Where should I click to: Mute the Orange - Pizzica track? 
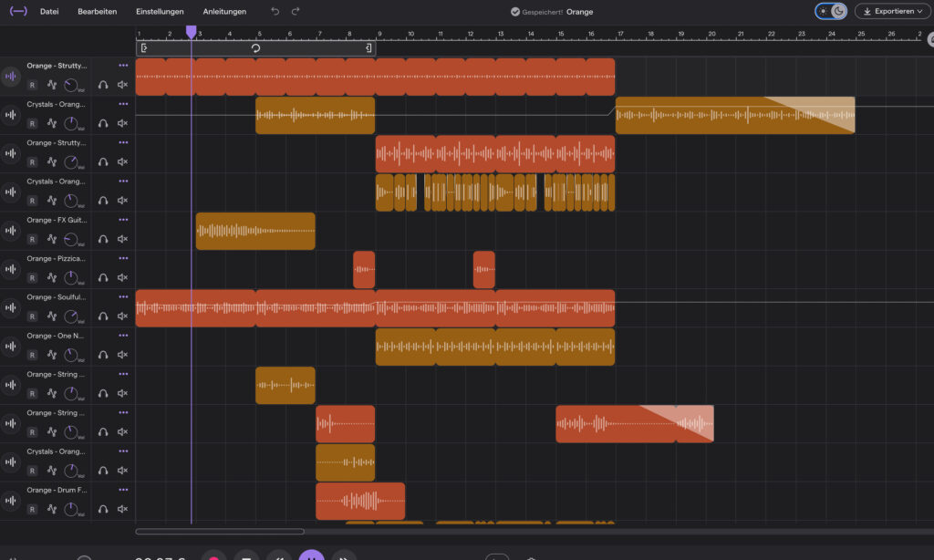(123, 277)
